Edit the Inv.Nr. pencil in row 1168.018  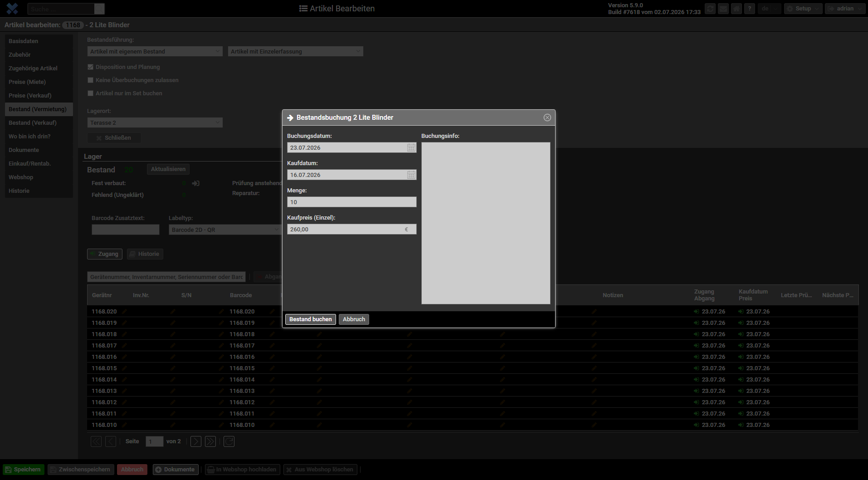tap(173, 334)
